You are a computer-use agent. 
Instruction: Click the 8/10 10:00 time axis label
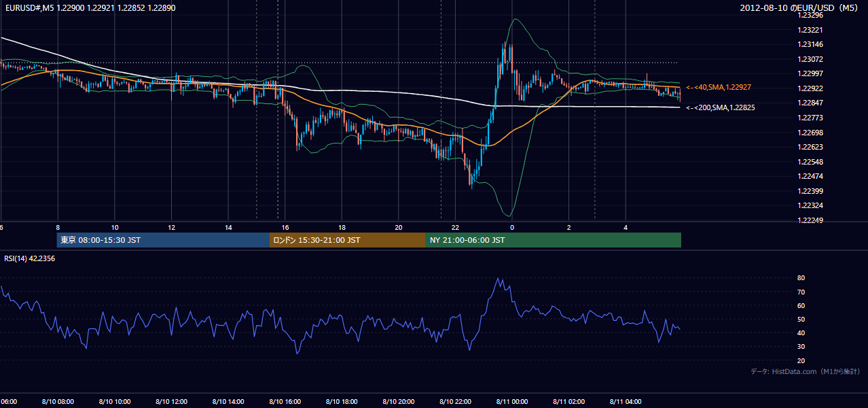(x=115, y=401)
